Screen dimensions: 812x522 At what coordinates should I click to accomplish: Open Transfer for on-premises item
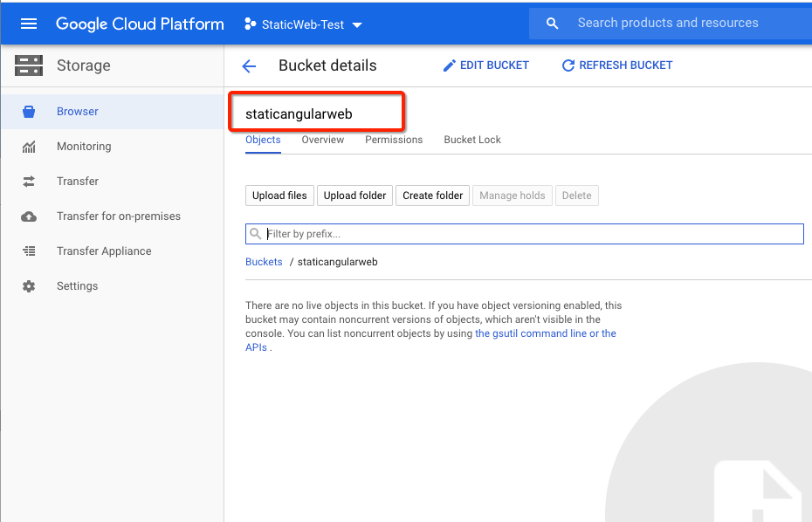click(113, 216)
